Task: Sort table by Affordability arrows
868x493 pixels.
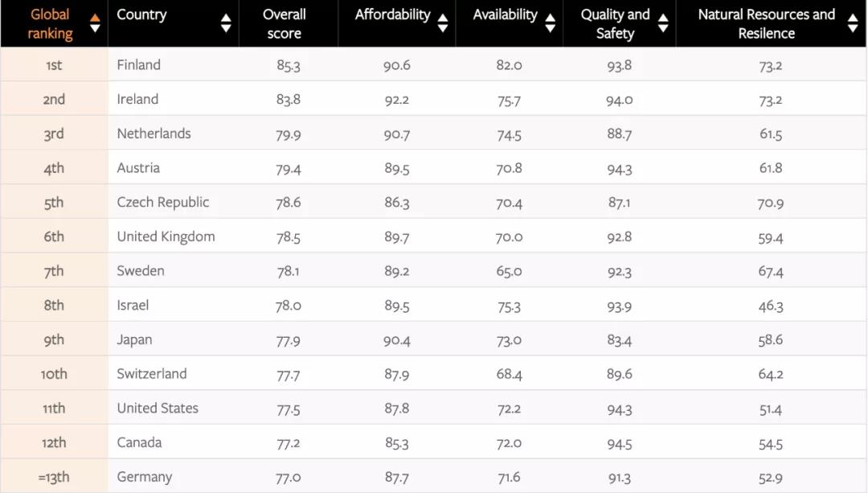Action: click(443, 23)
